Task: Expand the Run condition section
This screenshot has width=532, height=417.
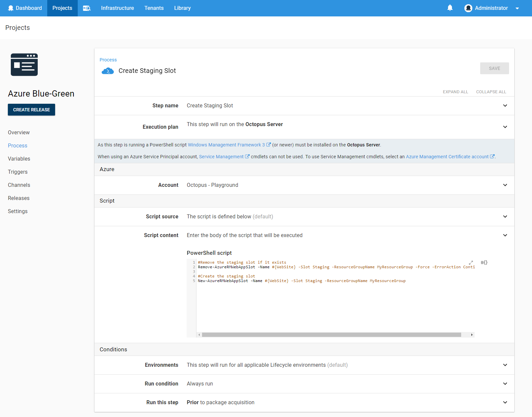Action: coord(505,384)
